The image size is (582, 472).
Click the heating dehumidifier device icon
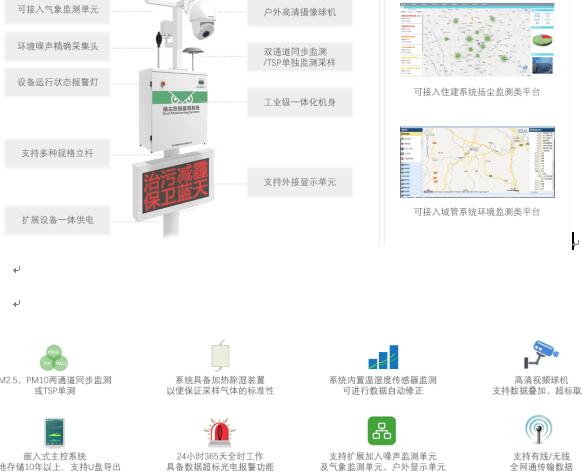[x=220, y=355]
